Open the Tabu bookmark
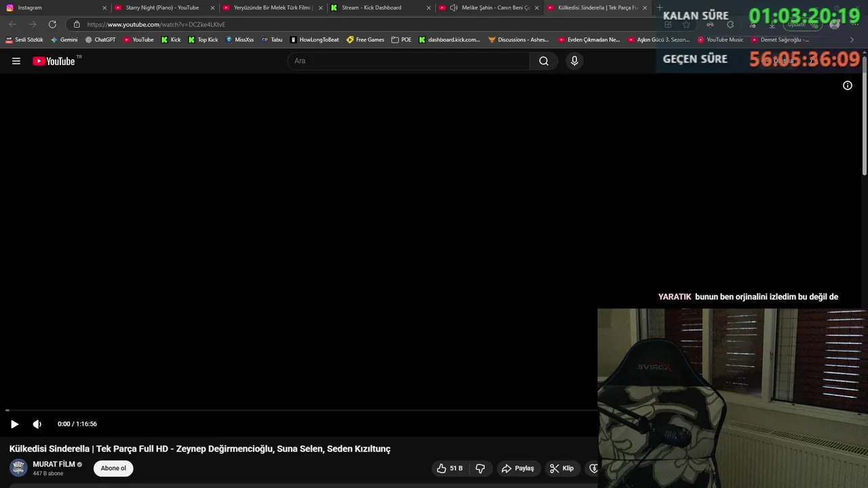Image resolution: width=868 pixels, height=488 pixels. (272, 40)
